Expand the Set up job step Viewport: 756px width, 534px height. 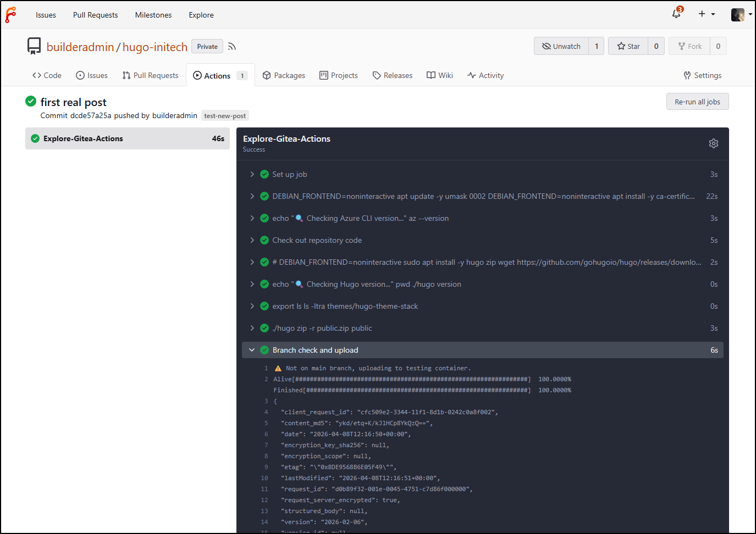click(289, 174)
